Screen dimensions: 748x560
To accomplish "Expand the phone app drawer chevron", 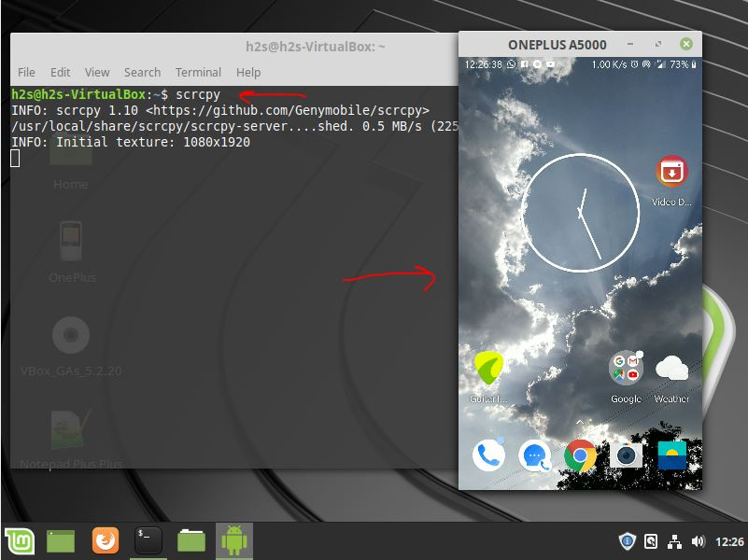I will 580,422.
